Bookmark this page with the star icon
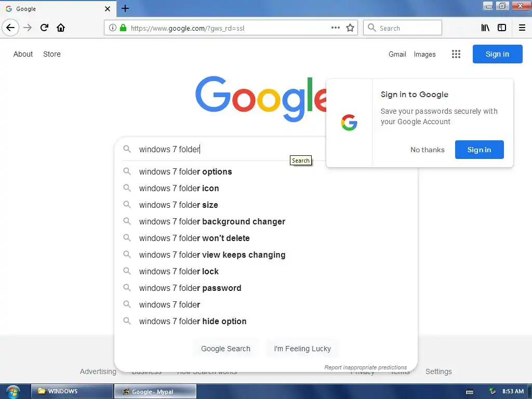This screenshot has height=399, width=532. click(350, 28)
